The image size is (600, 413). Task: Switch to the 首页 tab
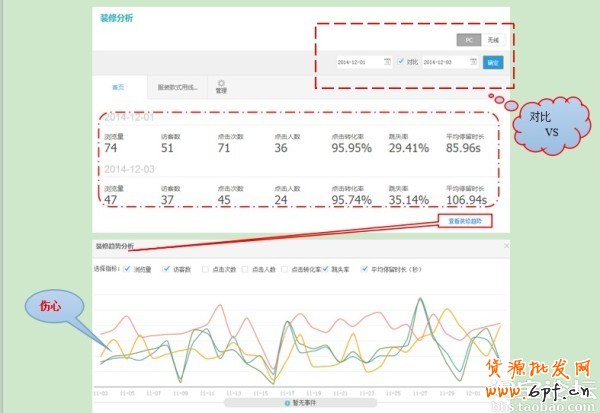[x=118, y=87]
